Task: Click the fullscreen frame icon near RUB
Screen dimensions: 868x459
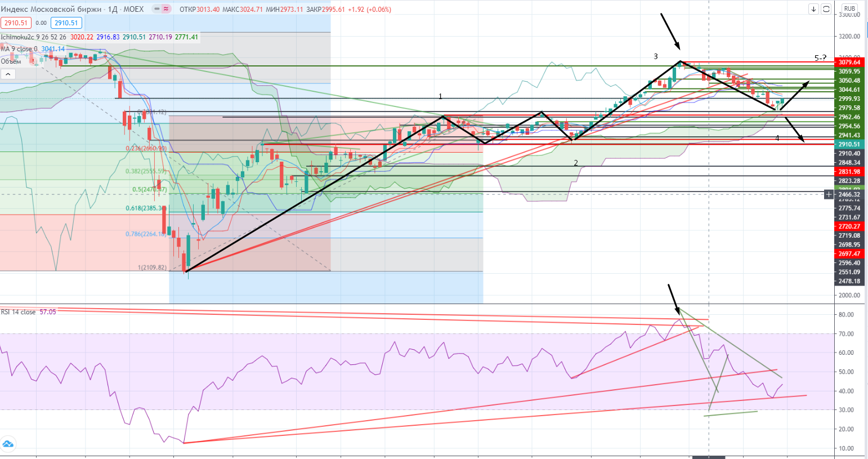Action: (826, 9)
